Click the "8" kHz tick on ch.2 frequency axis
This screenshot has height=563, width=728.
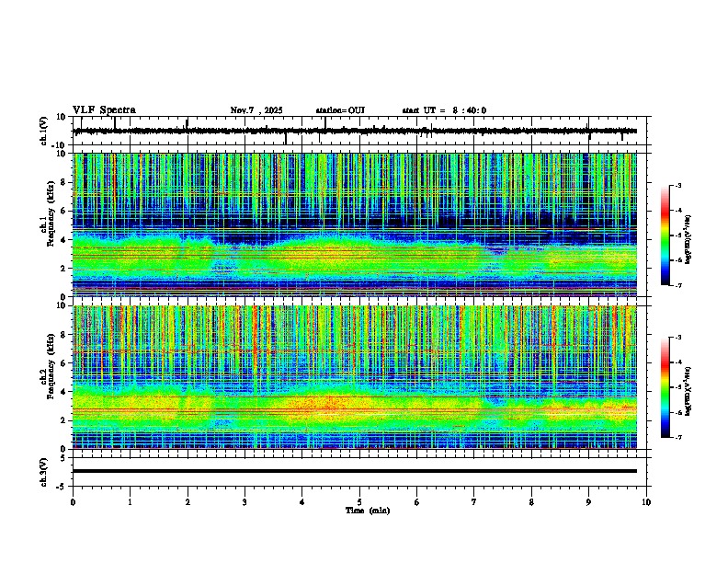(x=65, y=335)
